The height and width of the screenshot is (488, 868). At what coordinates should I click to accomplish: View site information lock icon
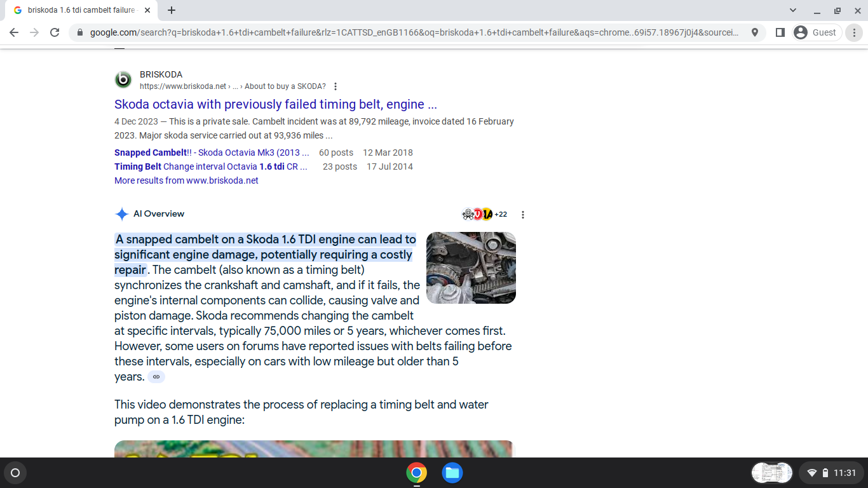click(79, 32)
